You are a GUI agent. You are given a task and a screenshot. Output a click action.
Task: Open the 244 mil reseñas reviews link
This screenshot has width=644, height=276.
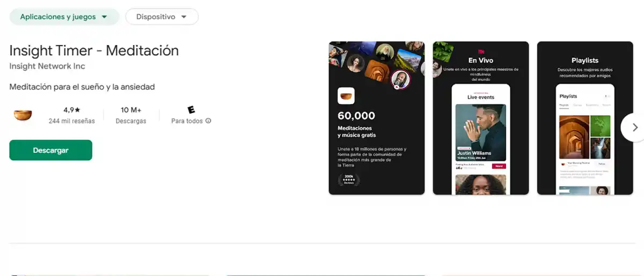pyautogui.click(x=71, y=121)
